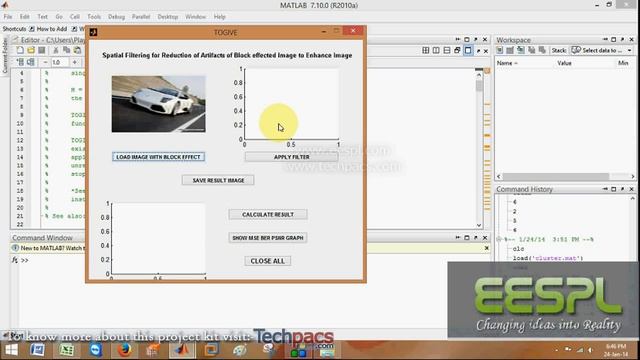The image size is (640, 360).
Task: Click the Editor vertical scrollbar down arrow
Action: point(479,225)
